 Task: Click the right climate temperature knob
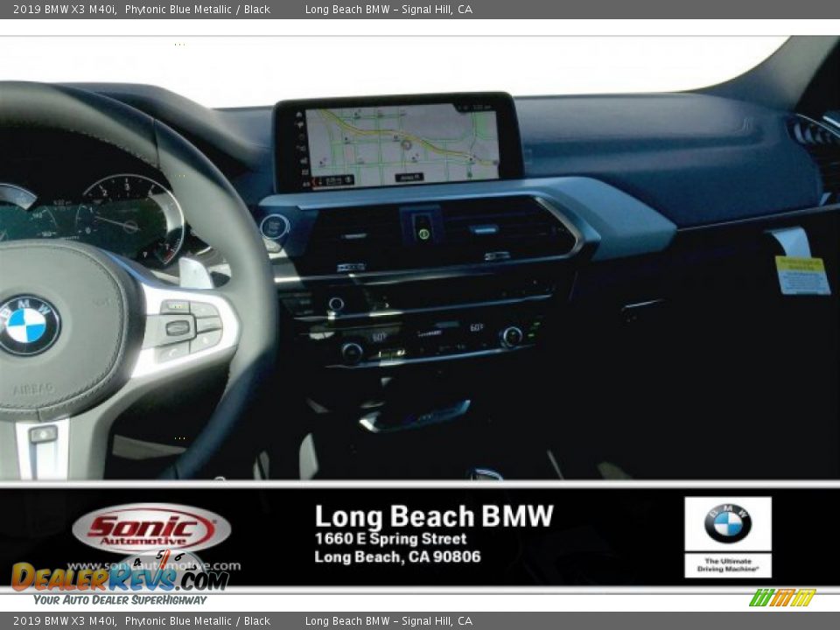click(511, 336)
